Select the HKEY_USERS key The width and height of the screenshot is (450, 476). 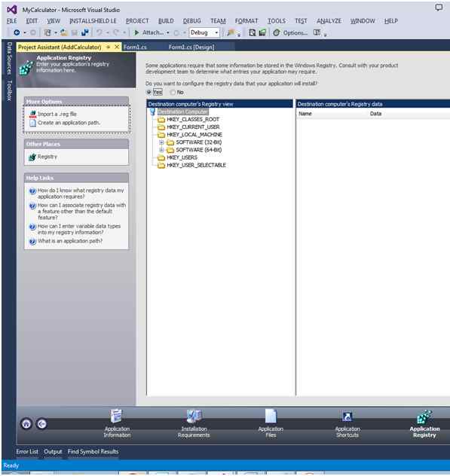tap(182, 157)
